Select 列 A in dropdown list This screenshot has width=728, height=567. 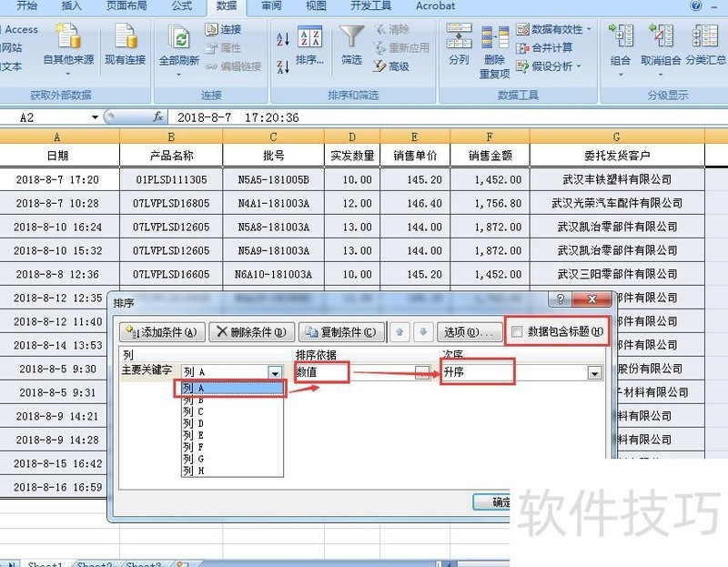232,388
